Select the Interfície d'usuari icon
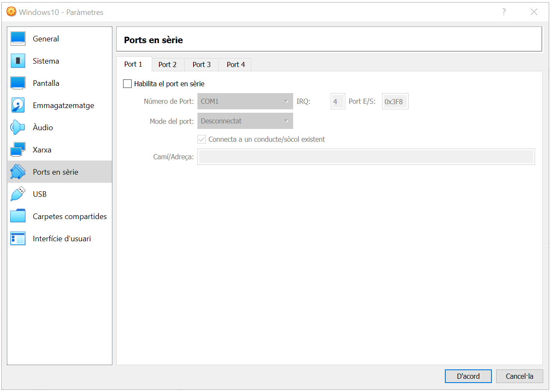This screenshot has width=550, height=392. (x=18, y=239)
